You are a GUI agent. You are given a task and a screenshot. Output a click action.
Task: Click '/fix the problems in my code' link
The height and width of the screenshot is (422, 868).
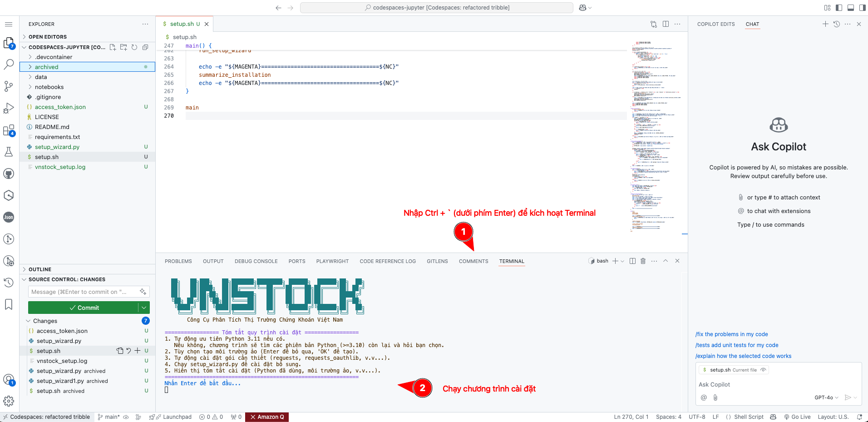(x=732, y=334)
